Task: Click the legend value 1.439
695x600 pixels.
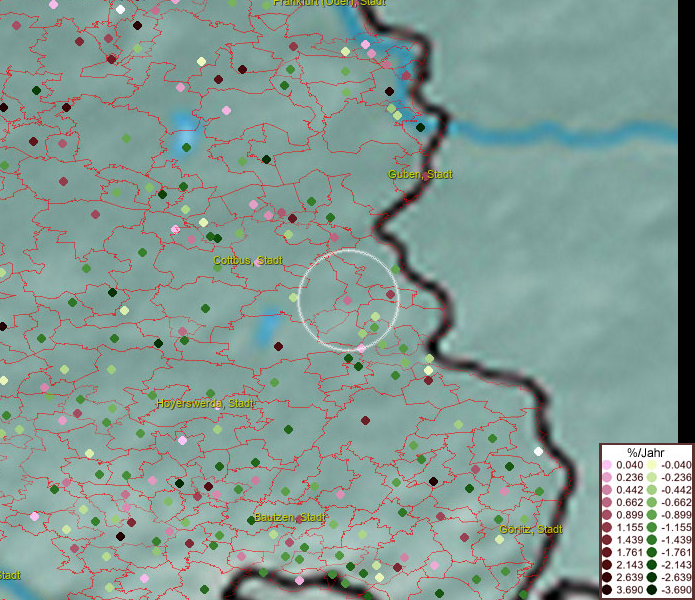Action: pyautogui.click(x=629, y=540)
